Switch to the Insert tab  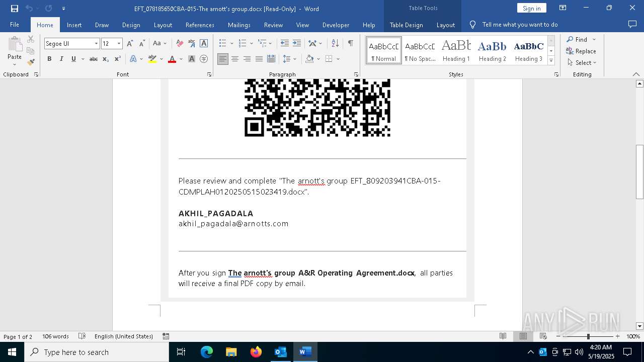74,25
